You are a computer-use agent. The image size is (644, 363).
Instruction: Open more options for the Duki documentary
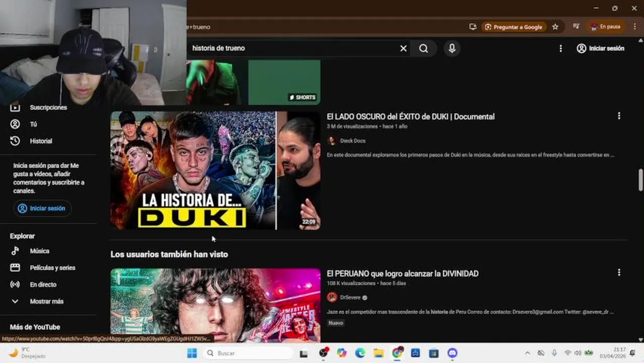coord(619,116)
